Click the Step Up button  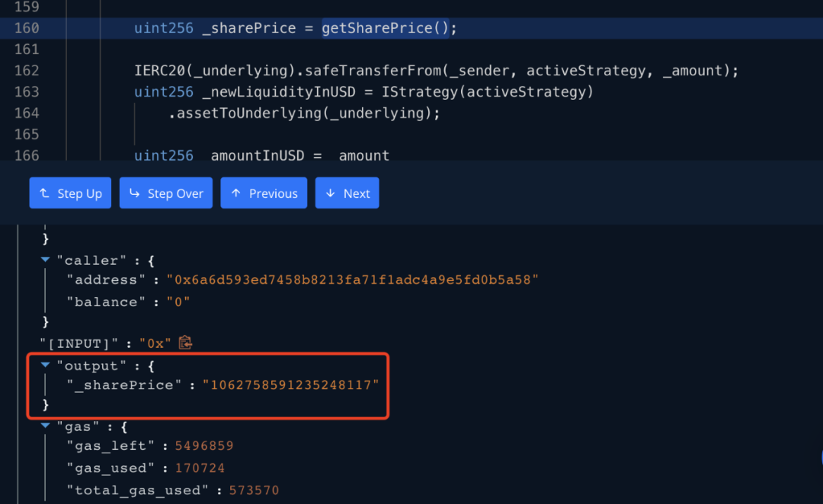click(70, 193)
